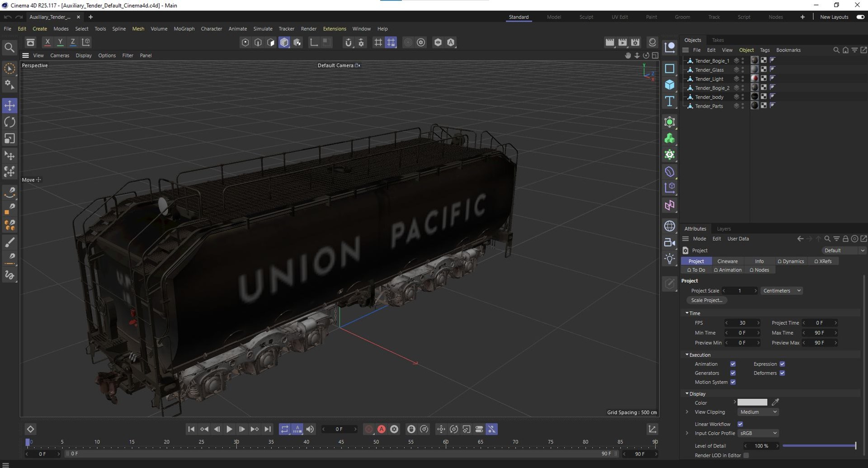The image size is (868, 468).
Task: Open the Centimeters unit dropdown
Action: [782, 291]
